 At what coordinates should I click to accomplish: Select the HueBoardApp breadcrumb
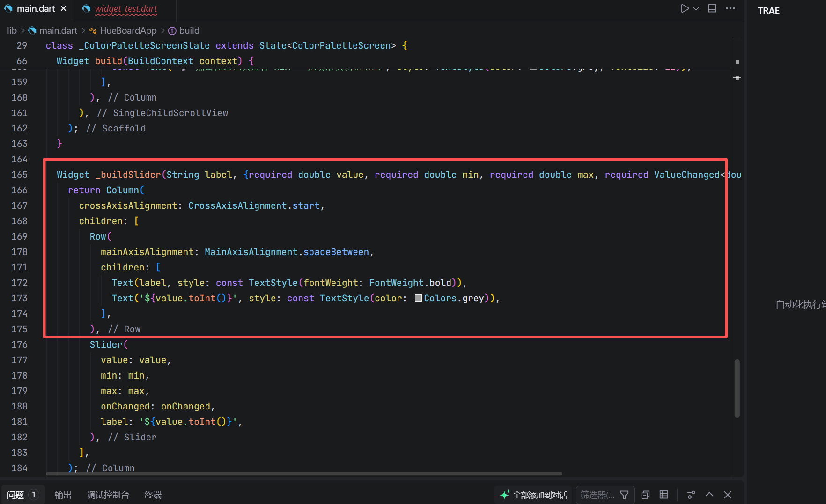point(128,30)
